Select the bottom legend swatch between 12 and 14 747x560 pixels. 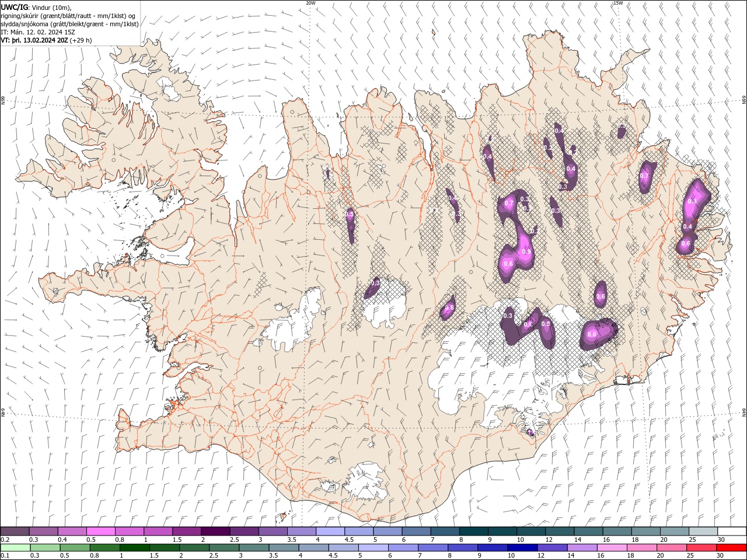point(551,548)
